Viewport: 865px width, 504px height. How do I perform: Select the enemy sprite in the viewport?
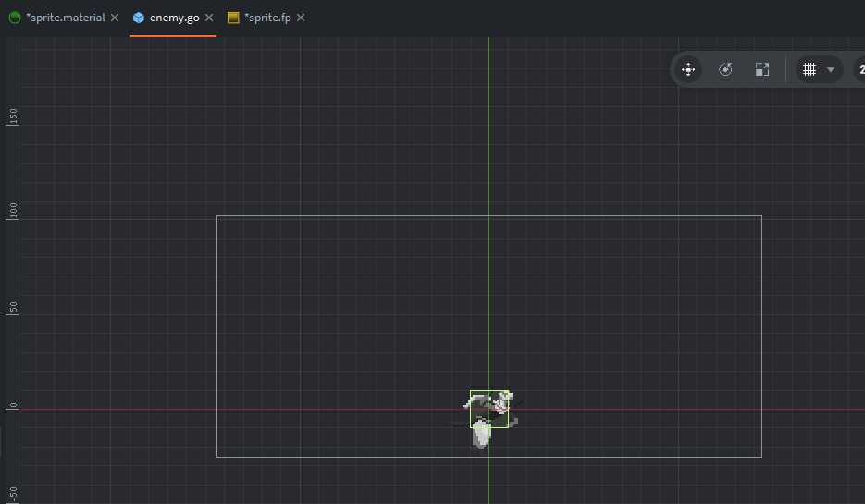click(488, 411)
